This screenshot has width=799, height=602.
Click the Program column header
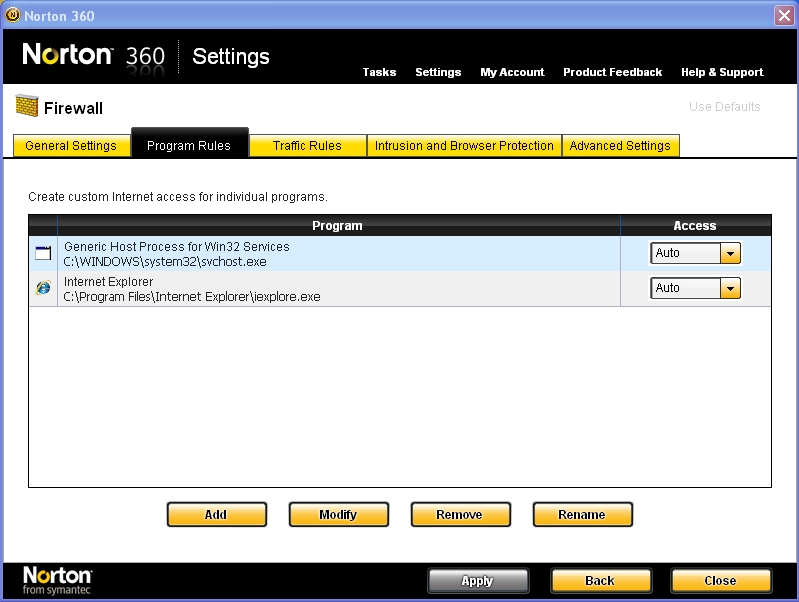[338, 225]
